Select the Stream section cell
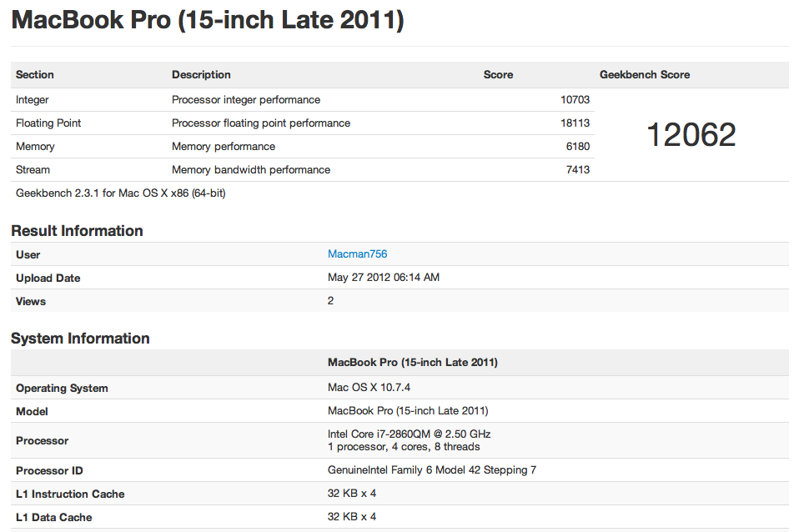This screenshot has height=532, width=794. (x=33, y=169)
